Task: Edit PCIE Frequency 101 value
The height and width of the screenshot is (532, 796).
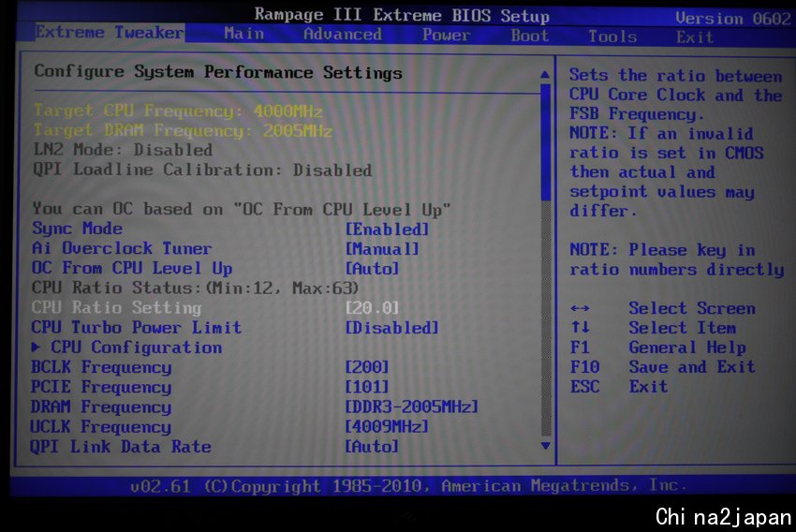Action: tap(367, 387)
